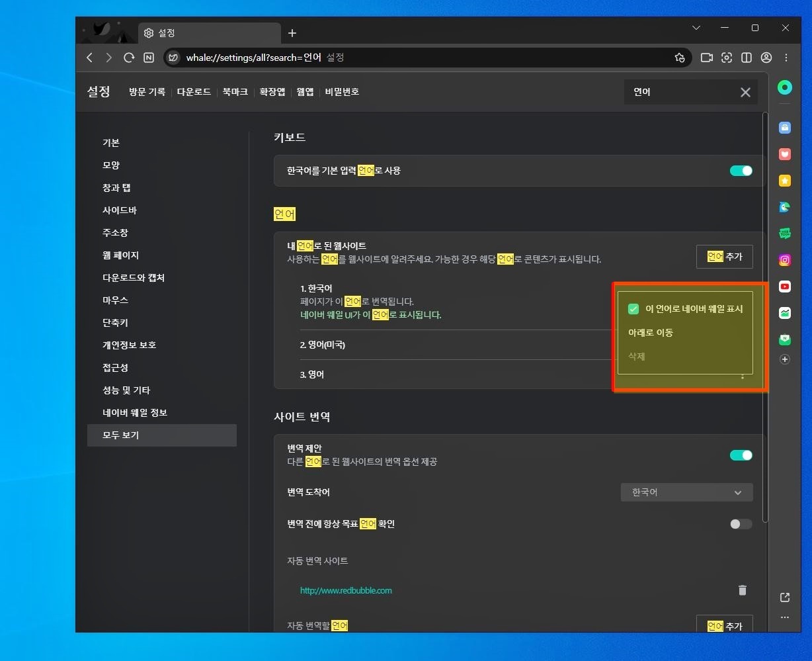Toggle 한국어를 기본 입력 언어로 사용 switch

[741, 171]
